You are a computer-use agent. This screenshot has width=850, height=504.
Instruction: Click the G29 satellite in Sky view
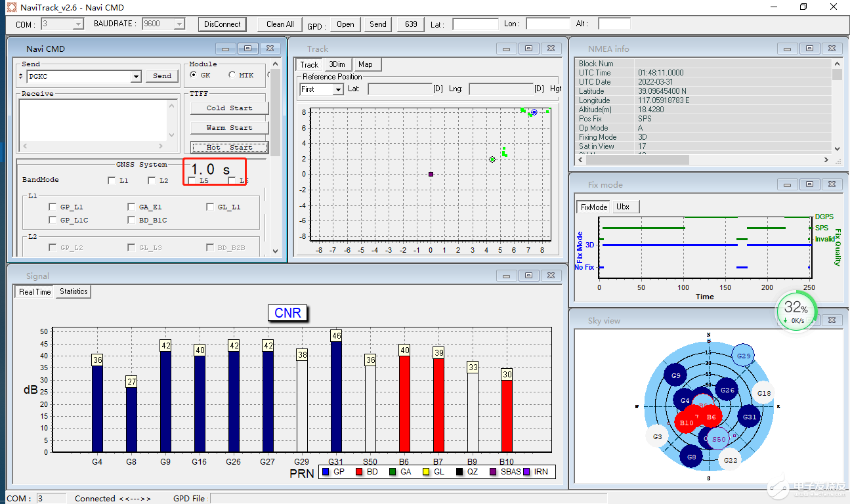point(743,356)
